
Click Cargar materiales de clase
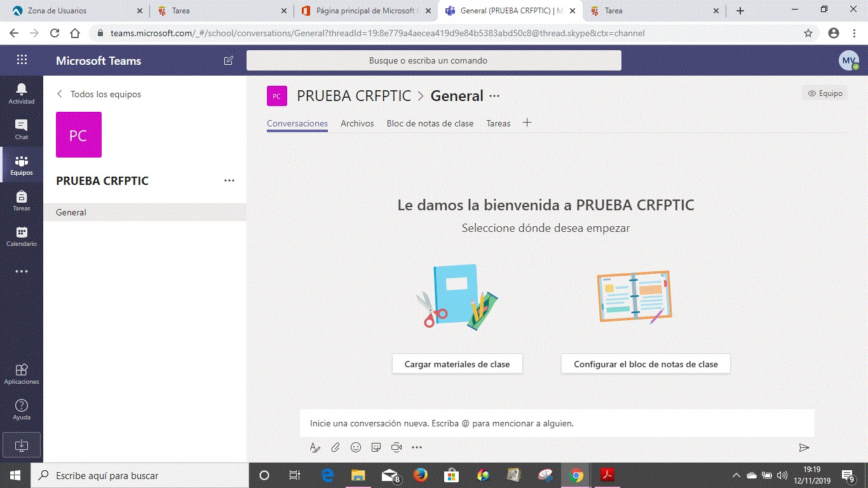coord(457,363)
